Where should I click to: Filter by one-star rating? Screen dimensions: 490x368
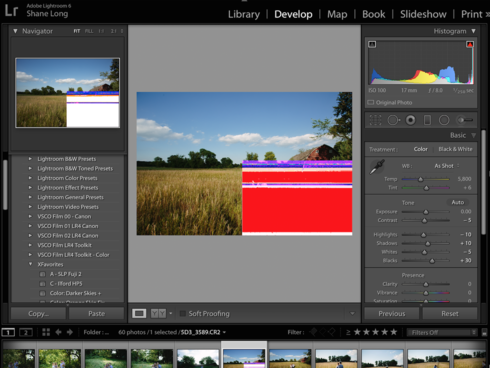357,332
